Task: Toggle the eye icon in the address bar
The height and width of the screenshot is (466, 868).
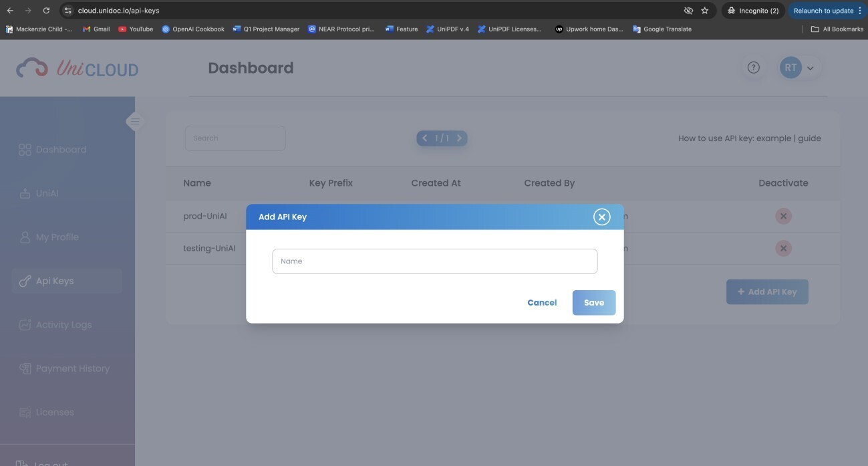Action: [688, 10]
